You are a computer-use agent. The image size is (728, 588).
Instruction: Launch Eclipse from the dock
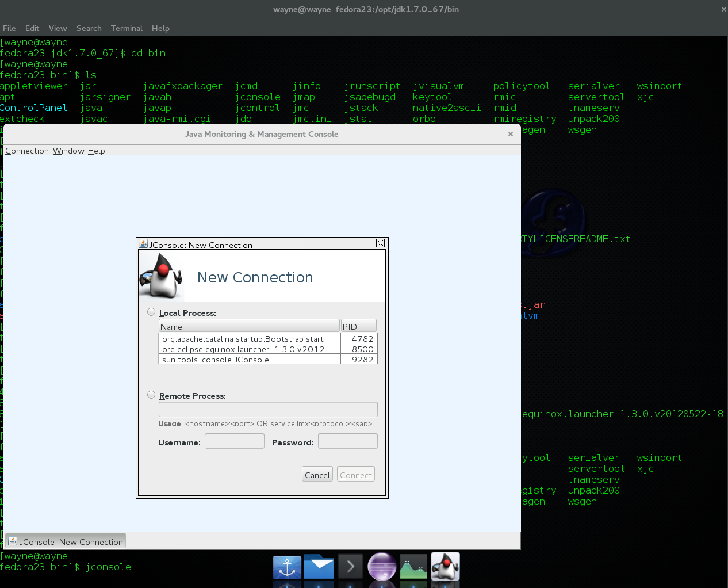click(382, 567)
